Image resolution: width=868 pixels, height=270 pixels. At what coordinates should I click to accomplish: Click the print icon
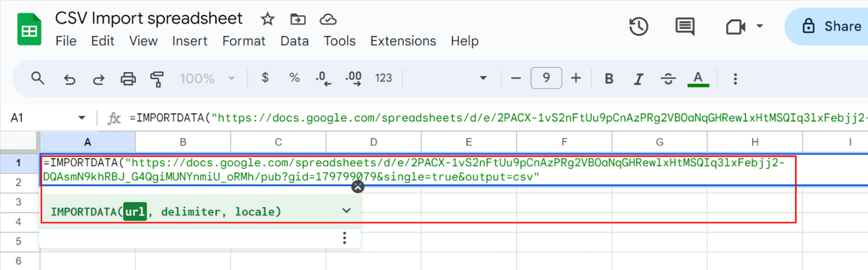pos(128,79)
